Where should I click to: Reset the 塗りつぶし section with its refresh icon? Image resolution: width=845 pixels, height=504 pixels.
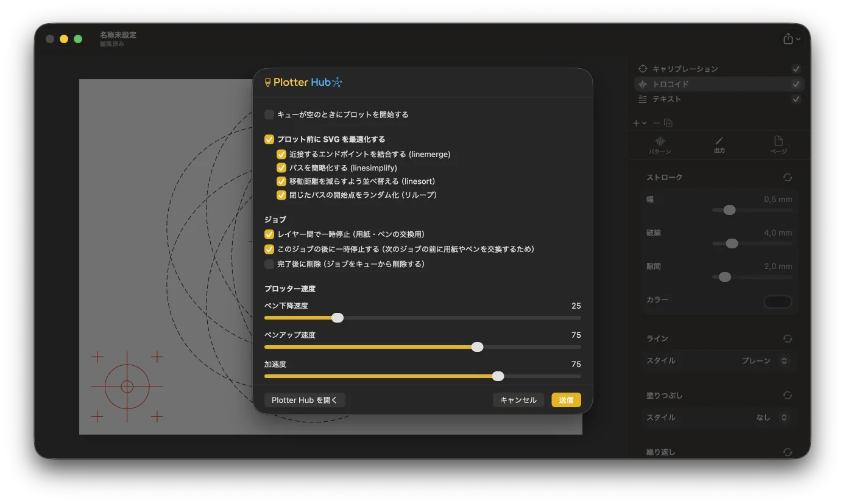click(x=788, y=396)
